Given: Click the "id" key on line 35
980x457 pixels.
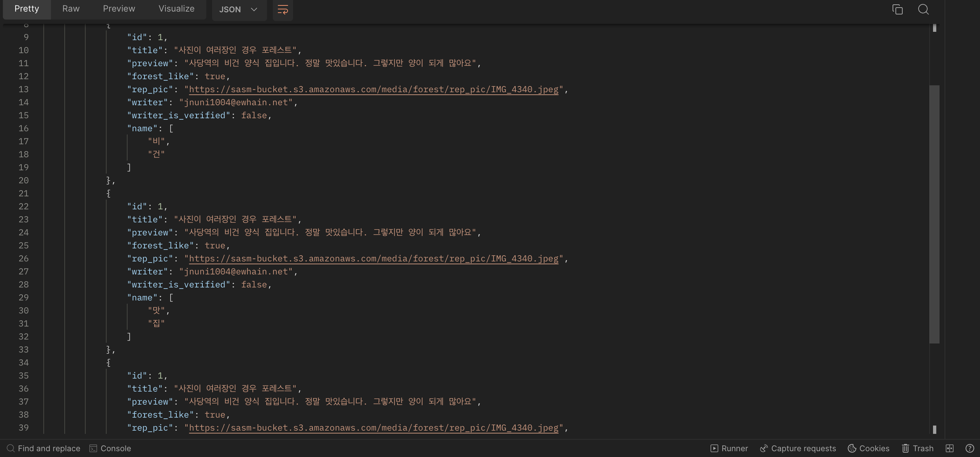Looking at the screenshot, I should point(137,376).
